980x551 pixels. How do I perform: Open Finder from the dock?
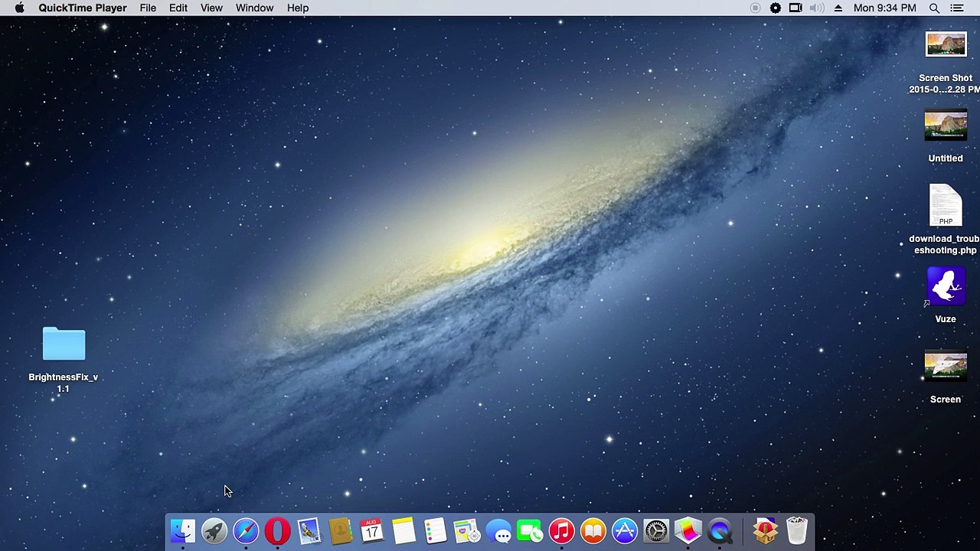(x=182, y=531)
